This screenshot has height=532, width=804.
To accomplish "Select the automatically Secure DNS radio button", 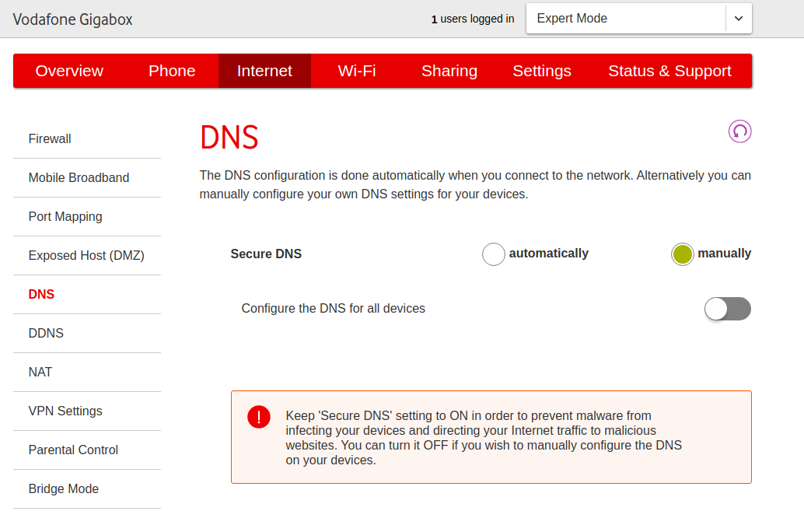I will (493, 254).
